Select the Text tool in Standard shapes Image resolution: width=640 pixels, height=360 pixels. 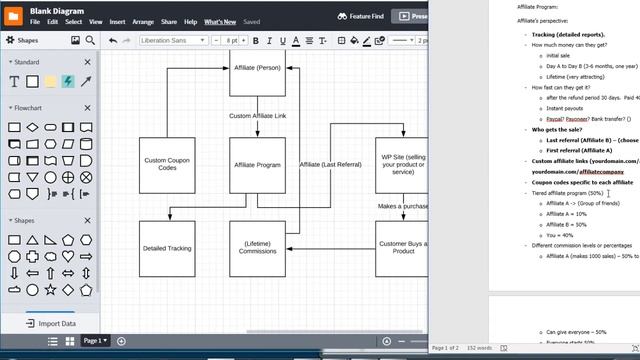(14, 82)
